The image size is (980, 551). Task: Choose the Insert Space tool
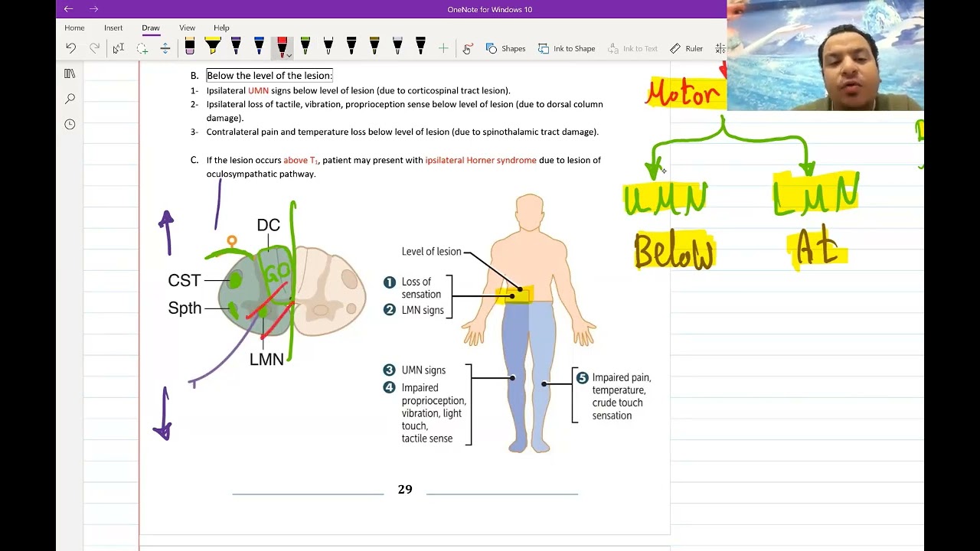[x=165, y=48]
